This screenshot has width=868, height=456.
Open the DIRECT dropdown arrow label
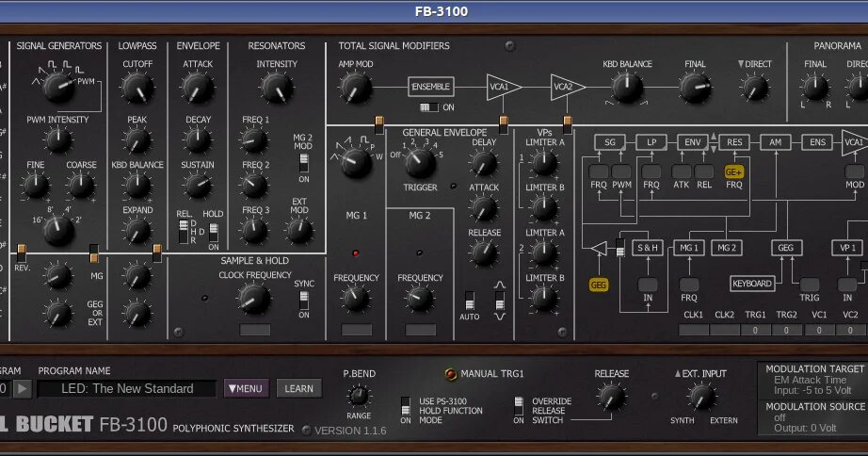point(754,64)
